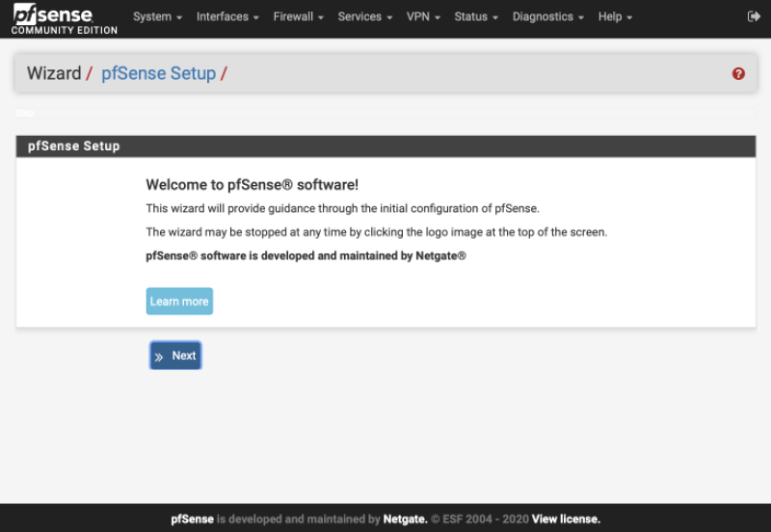The height and width of the screenshot is (532, 771).
Task: Click the pfSense link in the footer
Action: point(192,519)
